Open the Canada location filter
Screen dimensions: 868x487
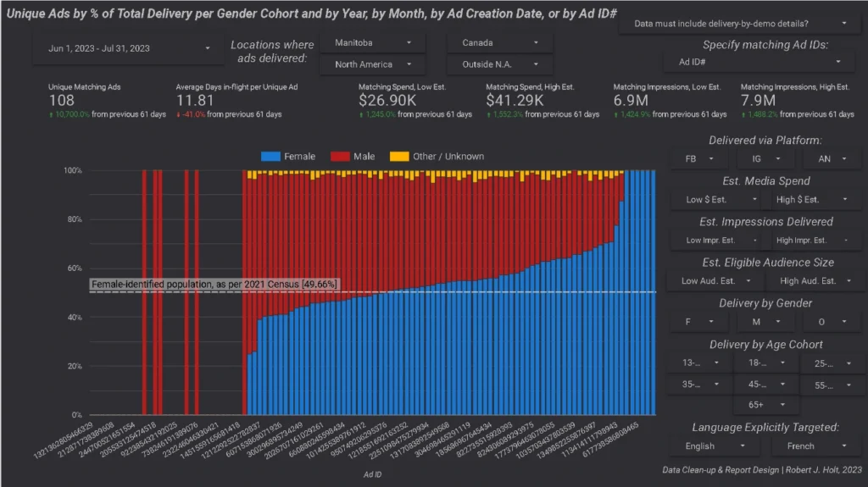pos(499,42)
